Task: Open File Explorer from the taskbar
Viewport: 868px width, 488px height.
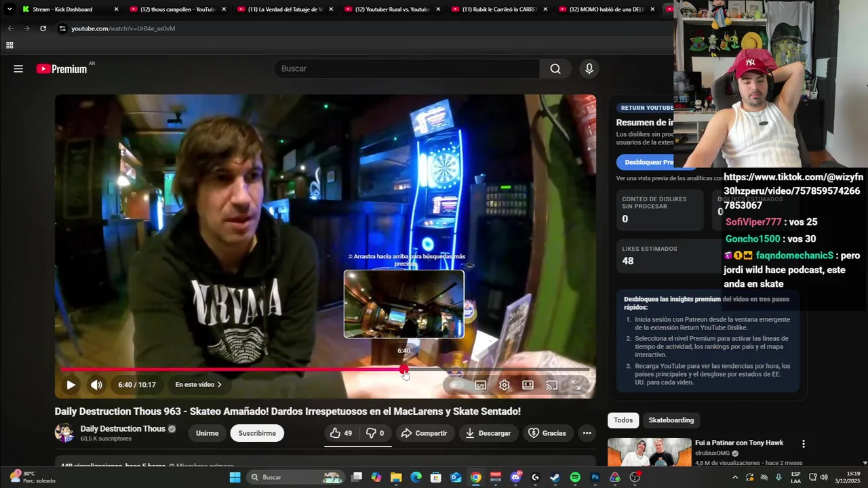Action: [396, 477]
